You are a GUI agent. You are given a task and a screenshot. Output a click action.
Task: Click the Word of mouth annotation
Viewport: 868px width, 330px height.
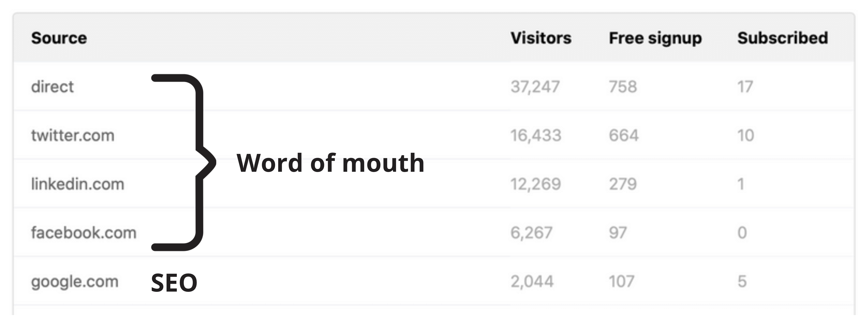click(330, 163)
